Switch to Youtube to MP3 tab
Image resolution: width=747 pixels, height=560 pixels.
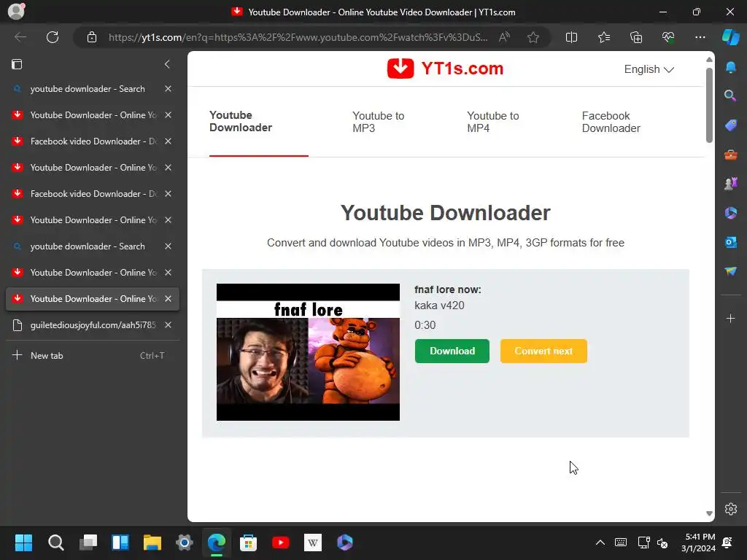click(x=379, y=122)
